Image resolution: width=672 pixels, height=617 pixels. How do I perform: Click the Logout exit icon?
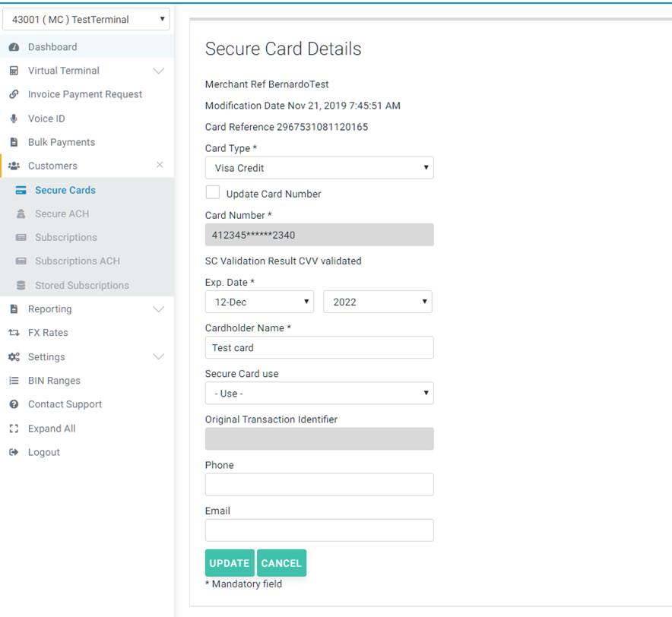[14, 452]
